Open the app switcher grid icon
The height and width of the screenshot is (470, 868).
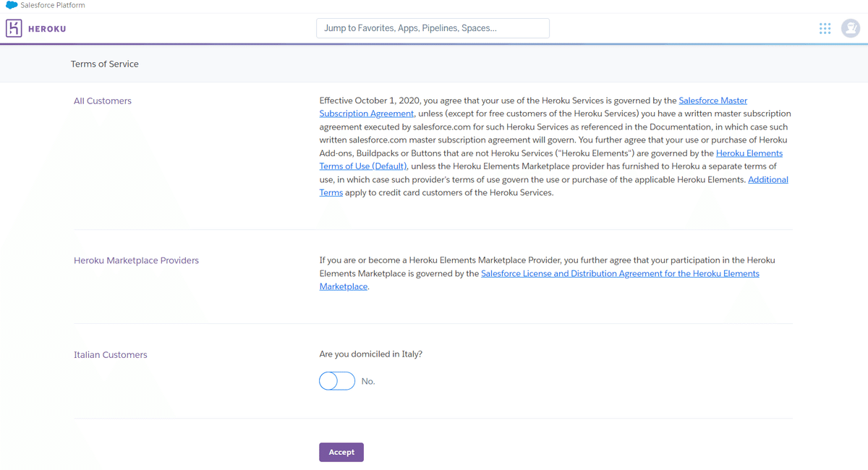(825, 28)
